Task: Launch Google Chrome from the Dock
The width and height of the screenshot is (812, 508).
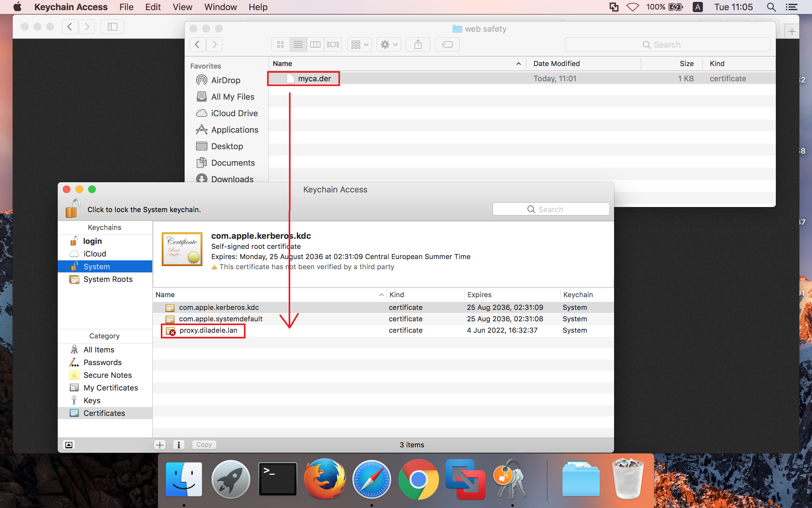Action: tap(418, 479)
